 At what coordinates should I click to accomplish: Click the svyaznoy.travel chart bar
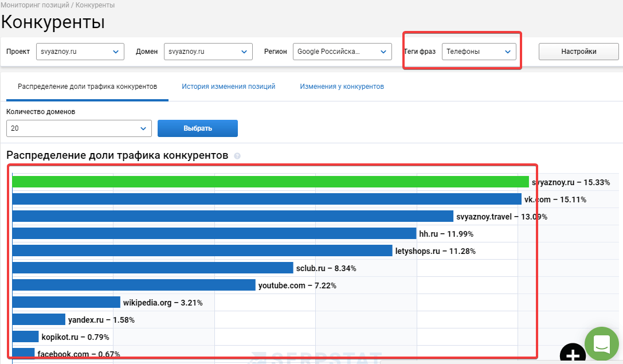tap(233, 216)
